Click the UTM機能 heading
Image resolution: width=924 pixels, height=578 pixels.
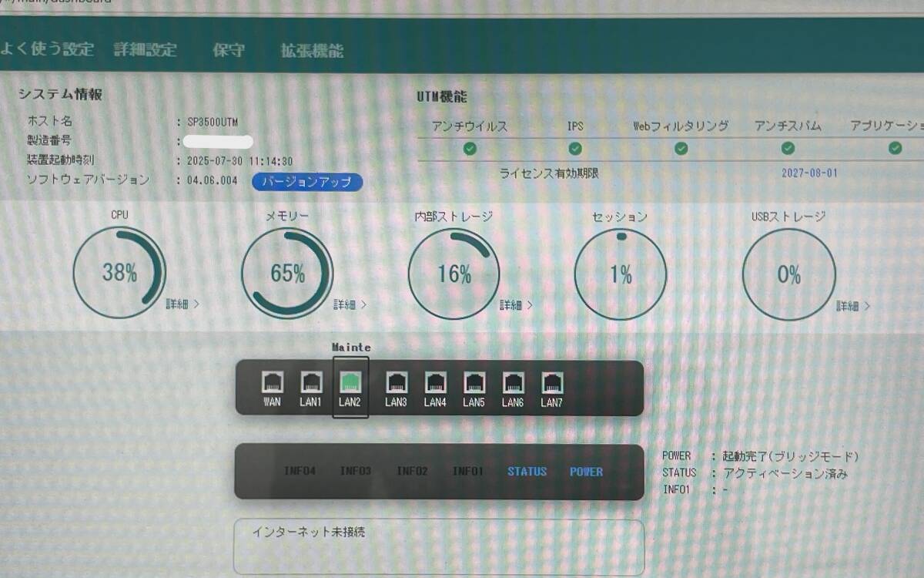pos(441,98)
